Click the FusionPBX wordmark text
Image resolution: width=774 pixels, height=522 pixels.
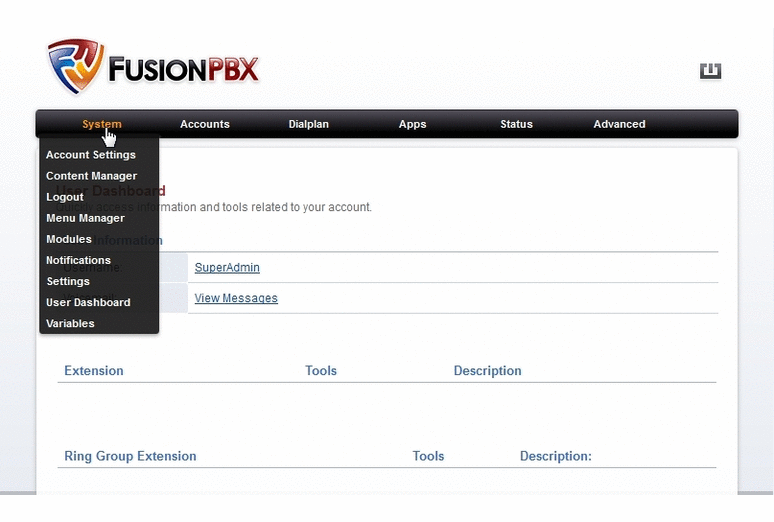183,69
